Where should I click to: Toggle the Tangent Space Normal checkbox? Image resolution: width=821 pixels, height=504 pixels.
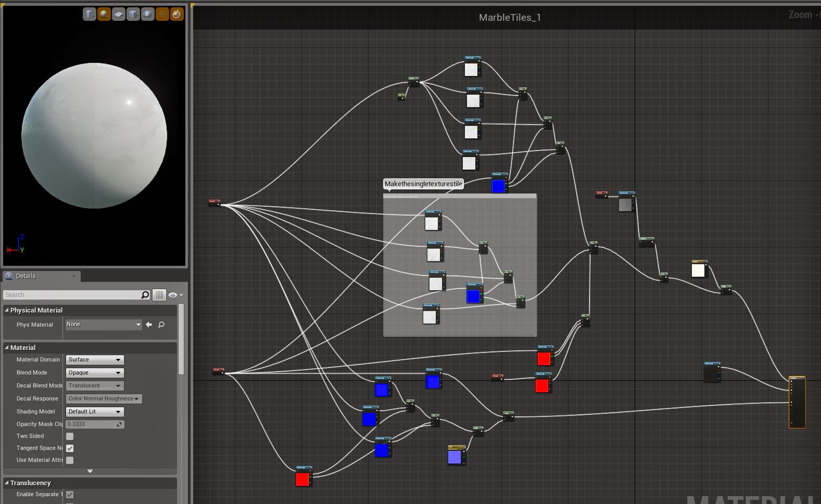click(70, 448)
